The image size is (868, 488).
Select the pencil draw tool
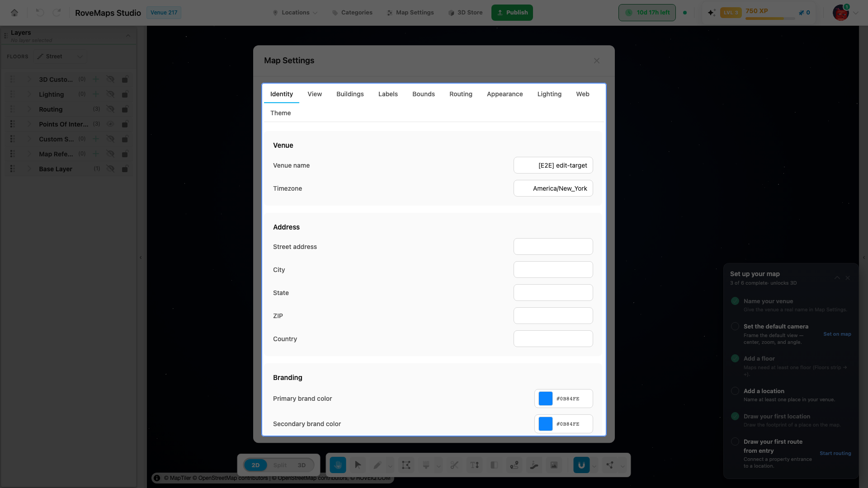pos(377,465)
